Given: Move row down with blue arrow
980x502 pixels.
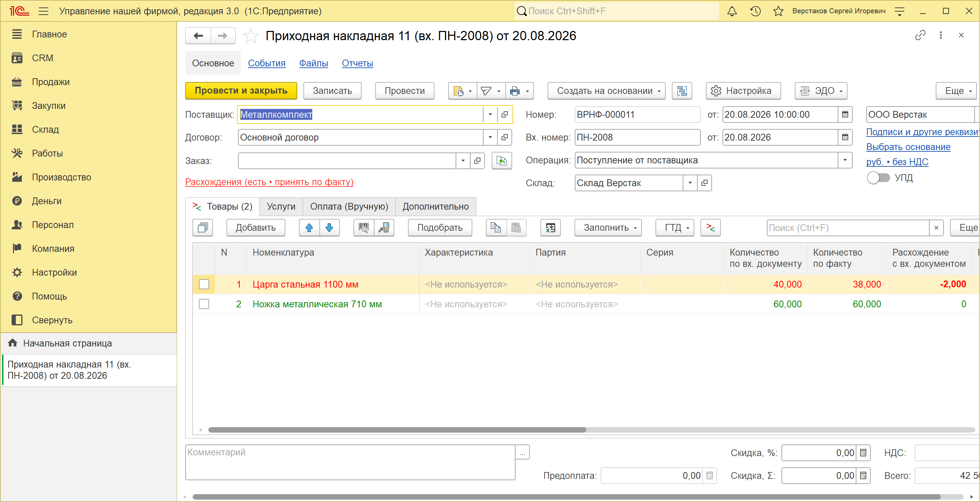Looking at the screenshot, I should 330,228.
